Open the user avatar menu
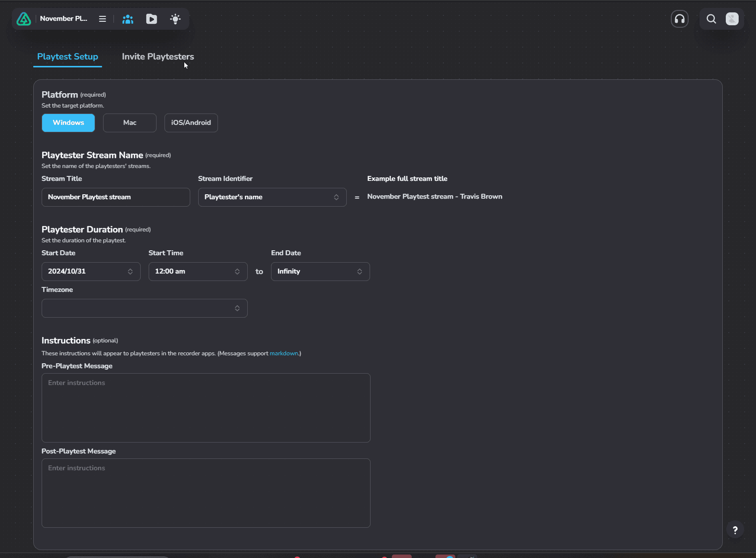Image resolution: width=756 pixels, height=558 pixels. (732, 19)
